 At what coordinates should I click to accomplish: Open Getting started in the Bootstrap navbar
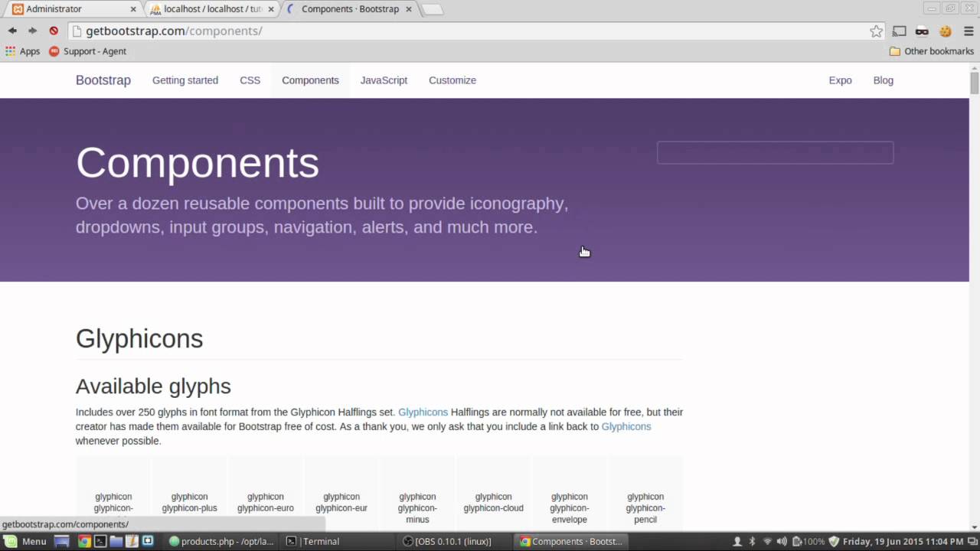point(185,80)
